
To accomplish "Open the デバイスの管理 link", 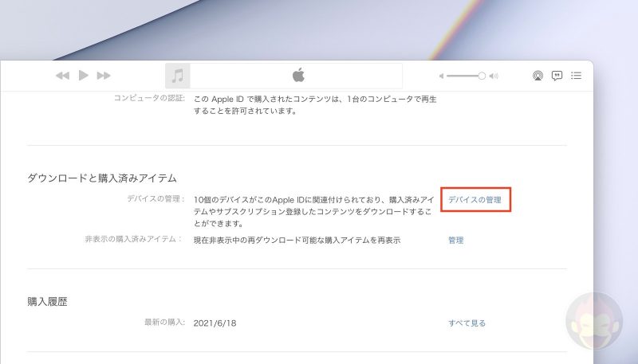I will click(x=475, y=199).
